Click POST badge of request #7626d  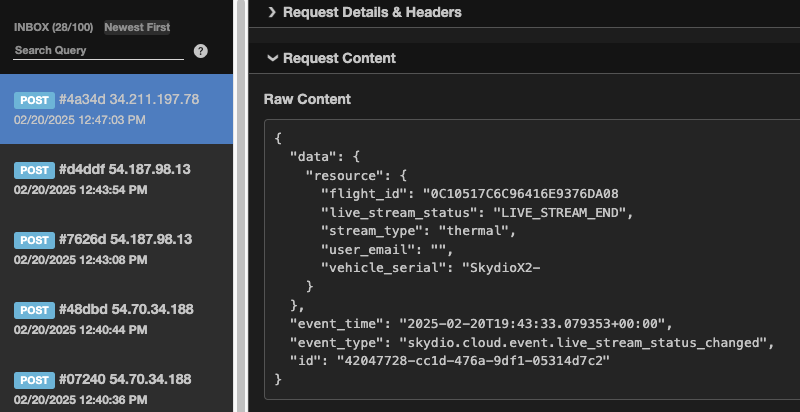34,240
